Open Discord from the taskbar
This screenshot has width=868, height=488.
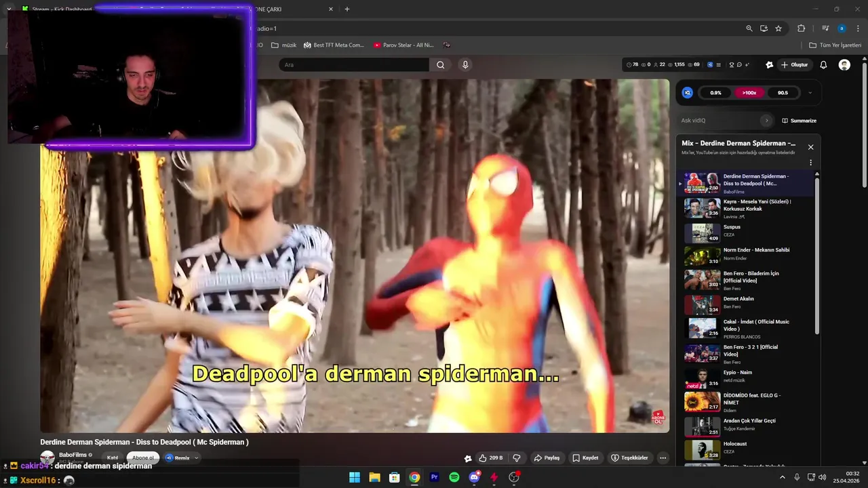point(474,477)
